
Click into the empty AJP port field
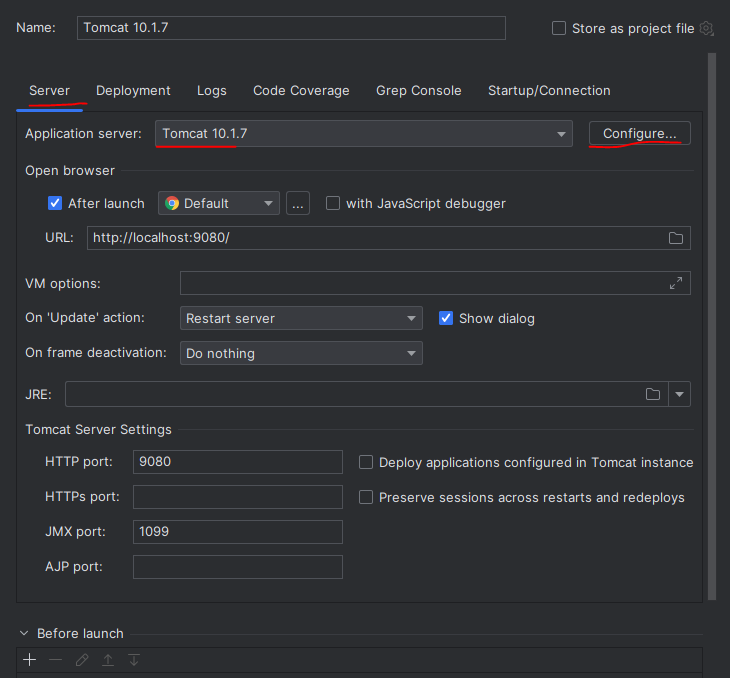(x=238, y=567)
